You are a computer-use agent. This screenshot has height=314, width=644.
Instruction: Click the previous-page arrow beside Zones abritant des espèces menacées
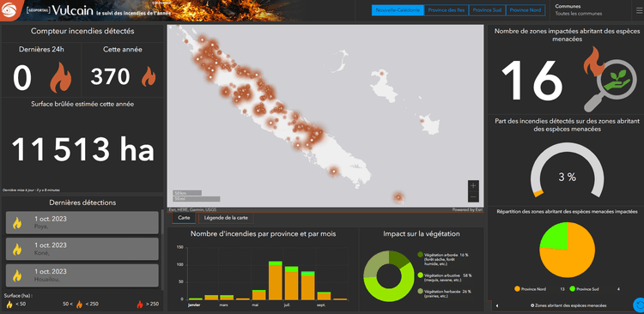[x=497, y=305]
